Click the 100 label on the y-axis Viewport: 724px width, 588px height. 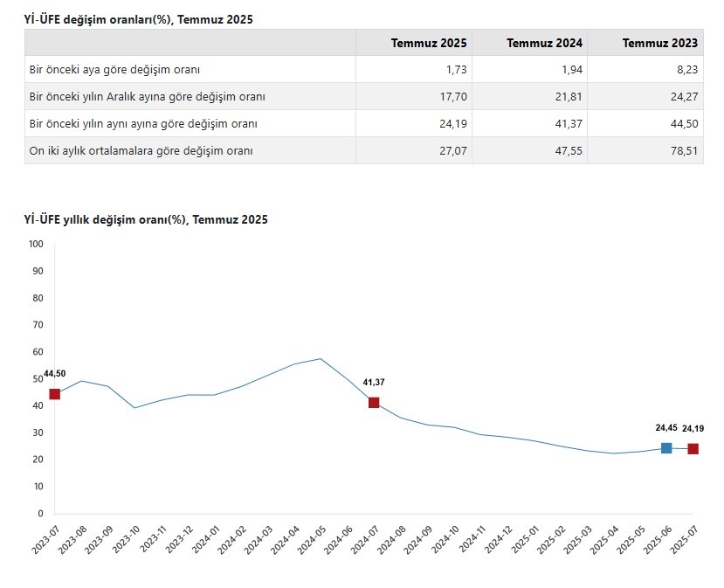(x=36, y=244)
